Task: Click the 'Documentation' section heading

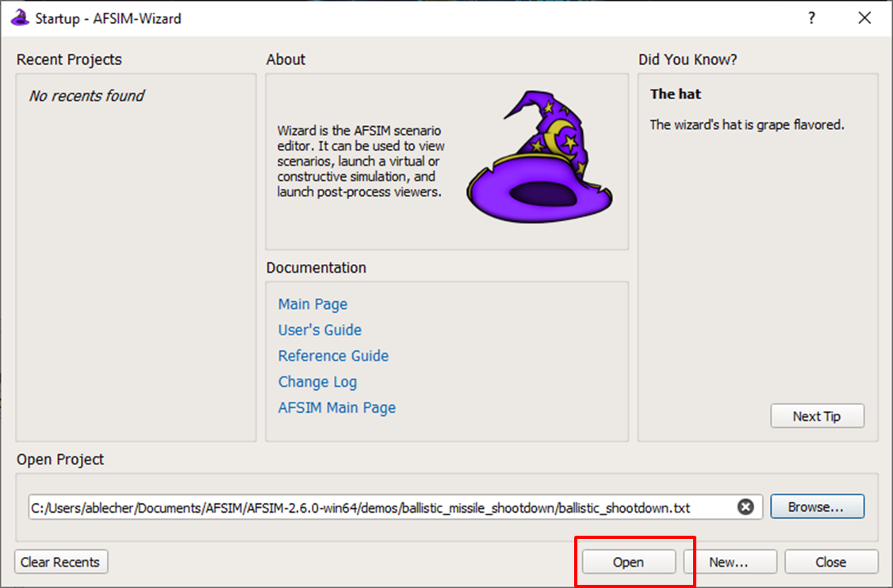Action: [316, 268]
